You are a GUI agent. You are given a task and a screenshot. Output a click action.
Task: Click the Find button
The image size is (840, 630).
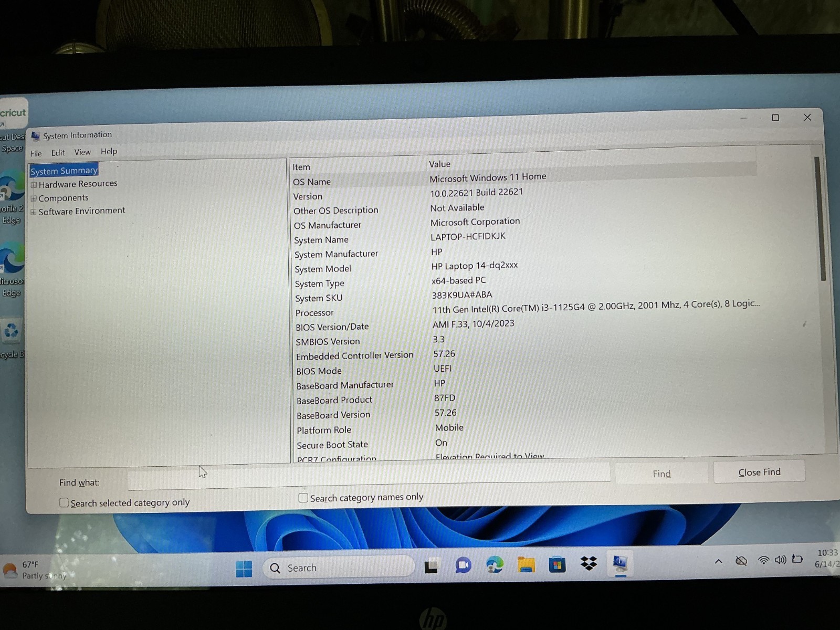click(661, 474)
